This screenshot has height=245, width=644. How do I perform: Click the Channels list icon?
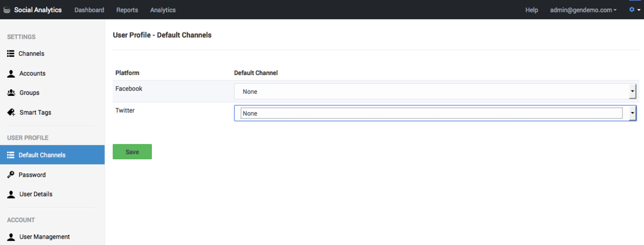(x=10, y=54)
